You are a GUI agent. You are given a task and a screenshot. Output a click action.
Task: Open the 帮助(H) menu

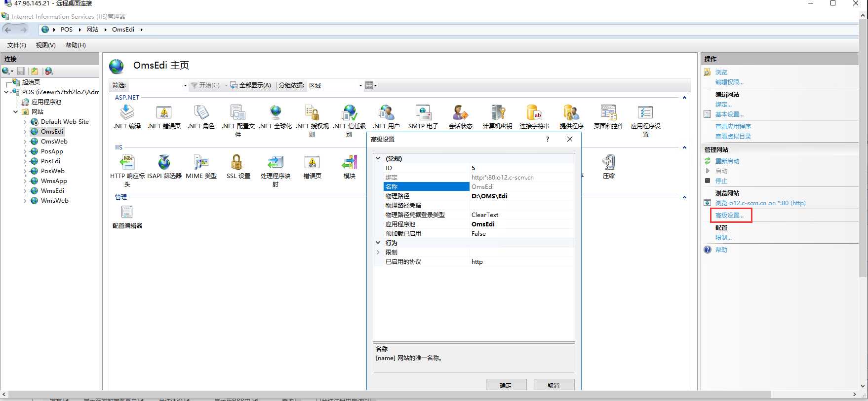(76, 45)
